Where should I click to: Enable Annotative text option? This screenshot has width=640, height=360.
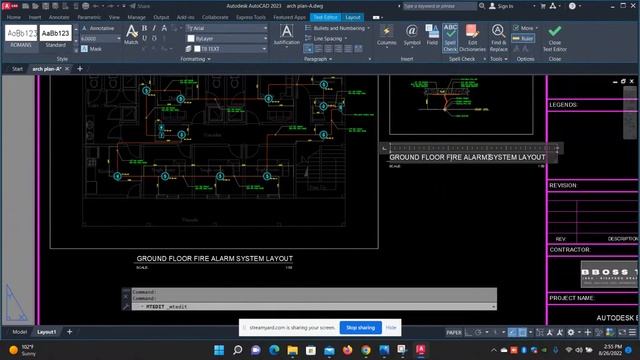[98, 28]
